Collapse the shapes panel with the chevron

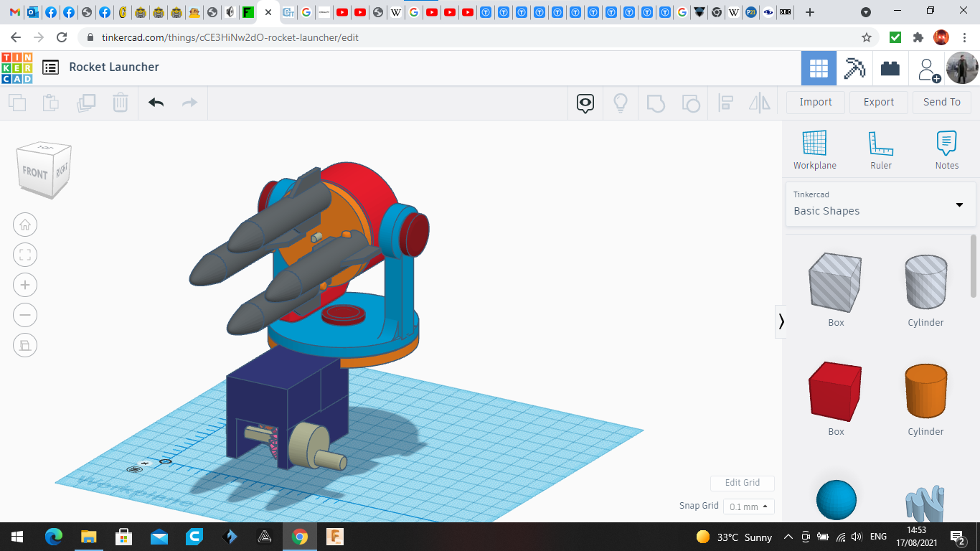click(781, 321)
